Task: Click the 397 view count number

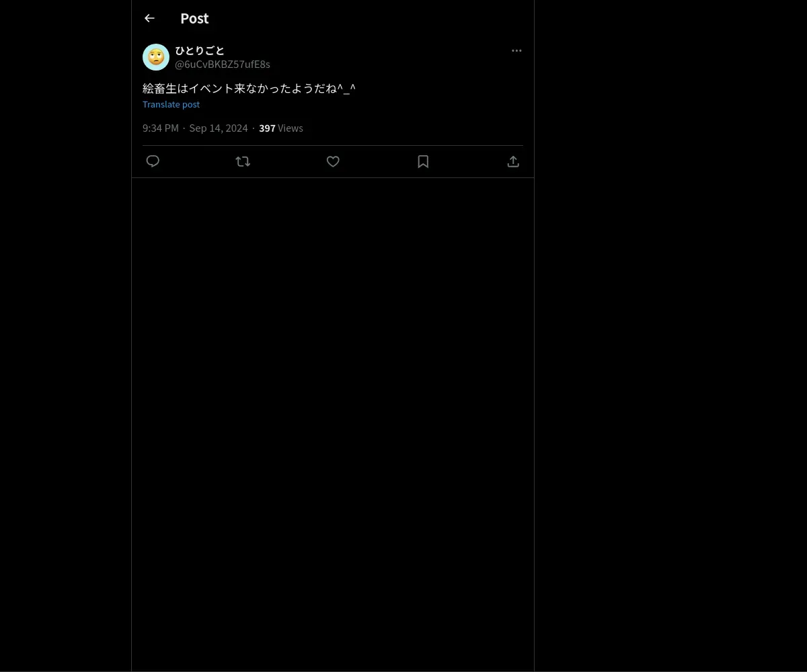Action: click(267, 128)
